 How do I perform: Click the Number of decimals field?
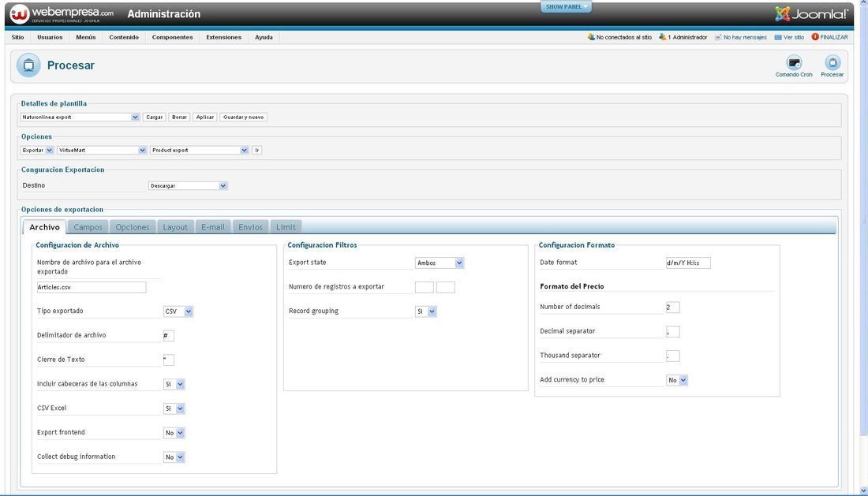coord(672,307)
